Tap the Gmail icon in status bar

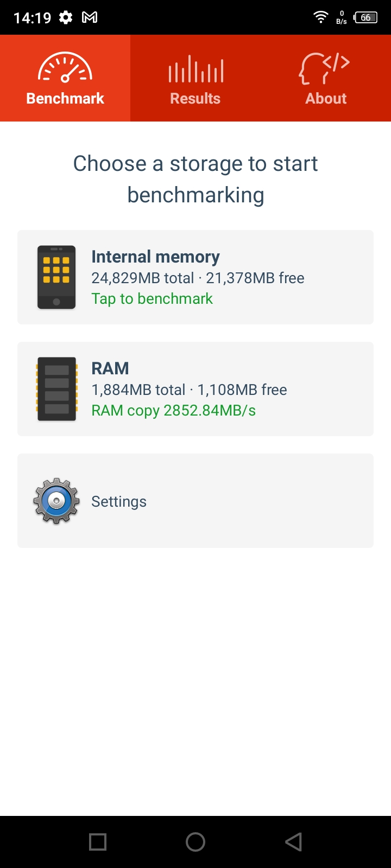pos(90,17)
